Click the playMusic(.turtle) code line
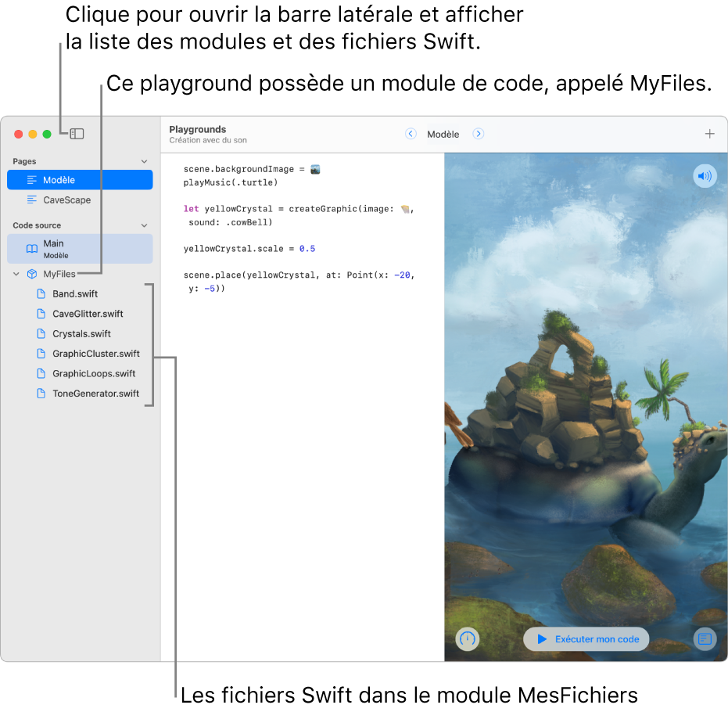This screenshot has width=728, height=712. (230, 182)
